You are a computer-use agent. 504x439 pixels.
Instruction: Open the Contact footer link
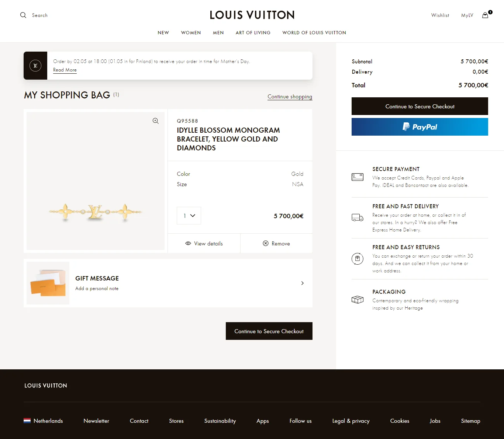pos(139,421)
